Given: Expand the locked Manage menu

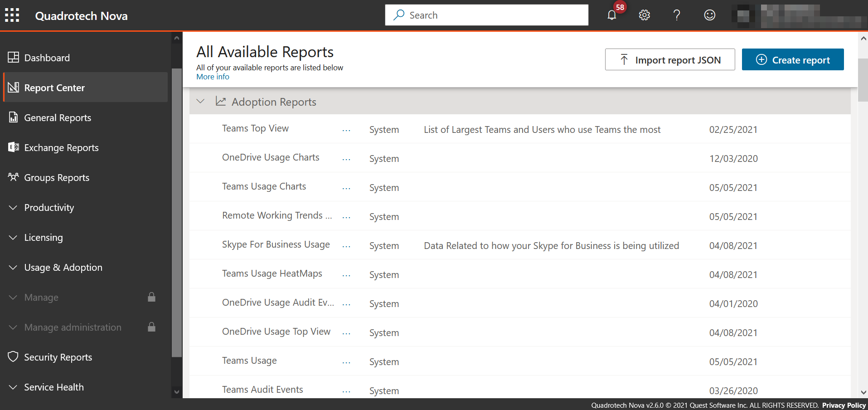Looking at the screenshot, I should pos(13,297).
